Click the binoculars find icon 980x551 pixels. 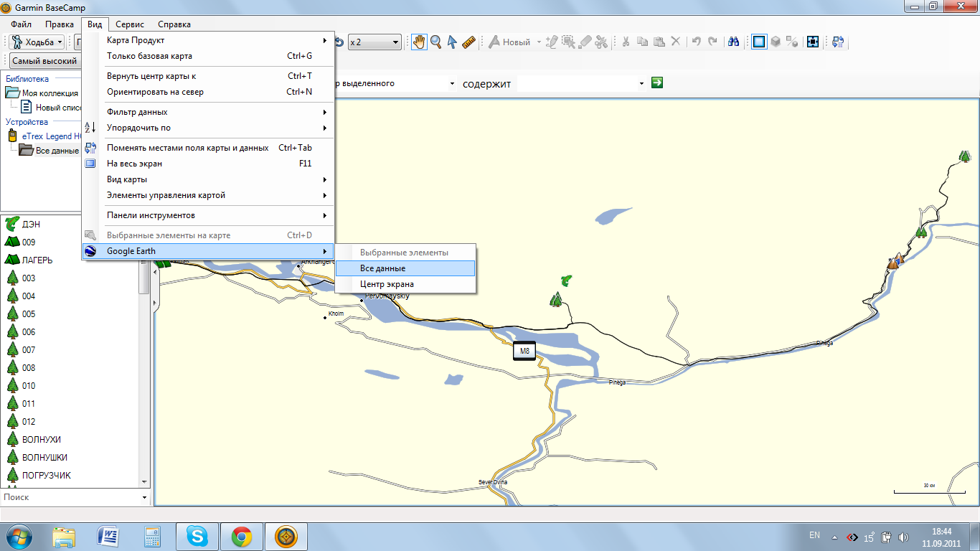[733, 42]
